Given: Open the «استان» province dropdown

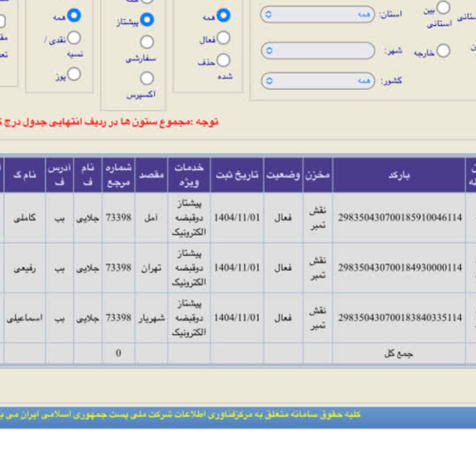Looking at the screenshot, I should (x=317, y=14).
